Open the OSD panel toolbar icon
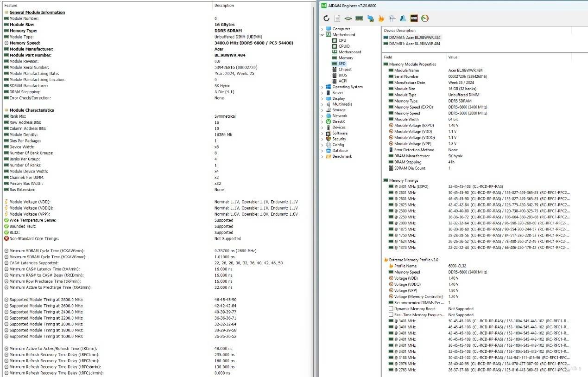The width and height of the screenshot is (588, 377). [x=414, y=19]
